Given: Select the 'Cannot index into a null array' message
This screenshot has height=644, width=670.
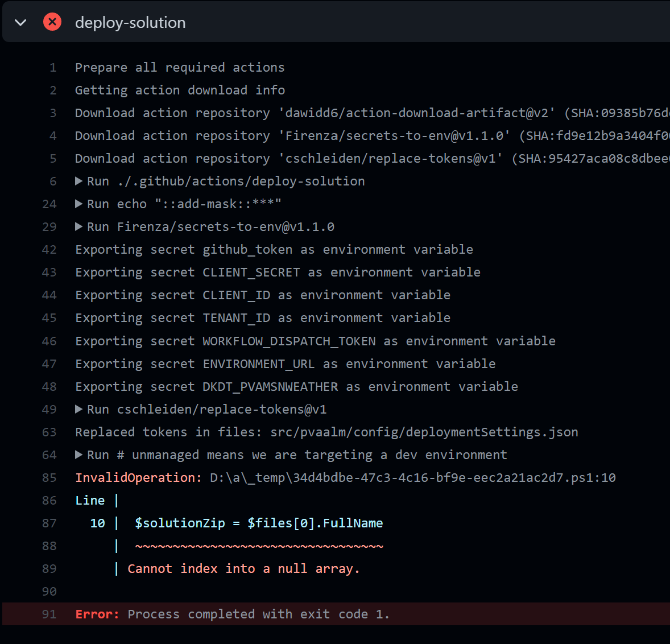Looking at the screenshot, I should 242,568.
